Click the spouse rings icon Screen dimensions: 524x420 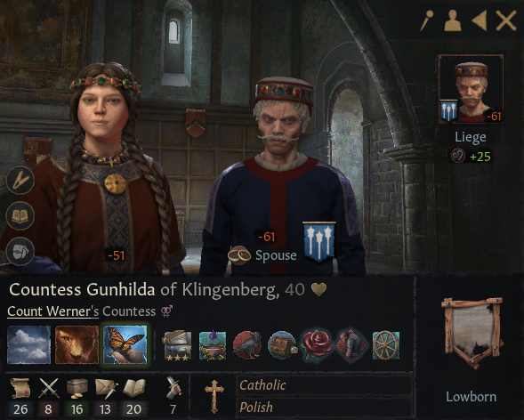[239, 255]
